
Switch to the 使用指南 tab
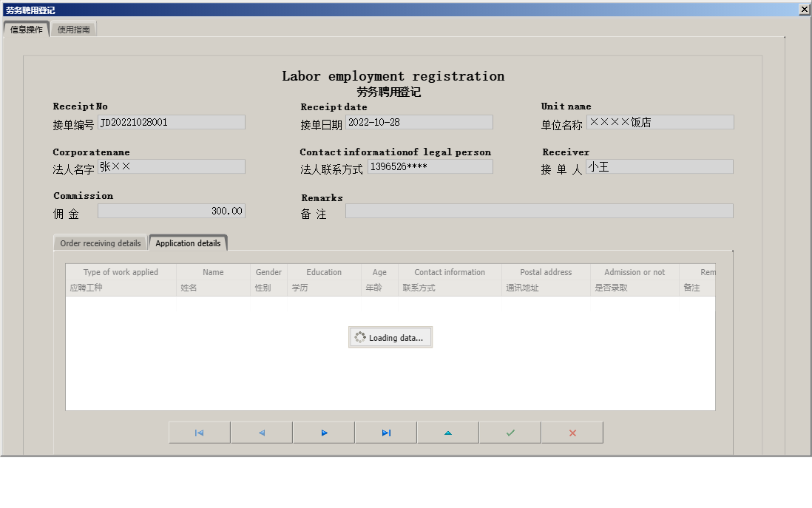click(x=74, y=30)
